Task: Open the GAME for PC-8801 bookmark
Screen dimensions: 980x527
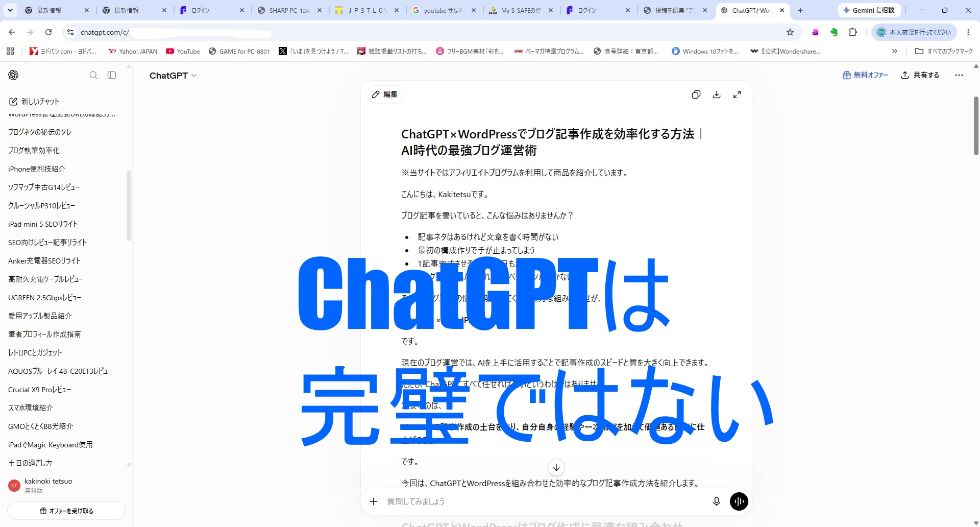Action: pos(239,51)
